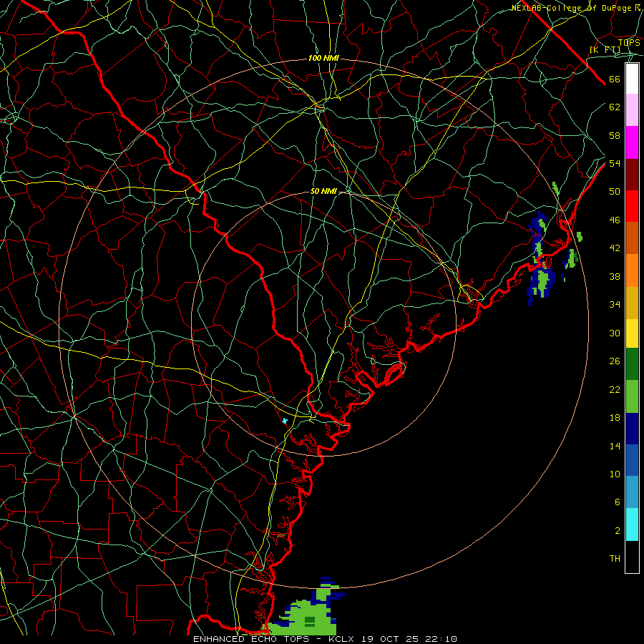The height and width of the screenshot is (644, 644).
Task: Click the '50' legend value
Action: (x=615, y=191)
